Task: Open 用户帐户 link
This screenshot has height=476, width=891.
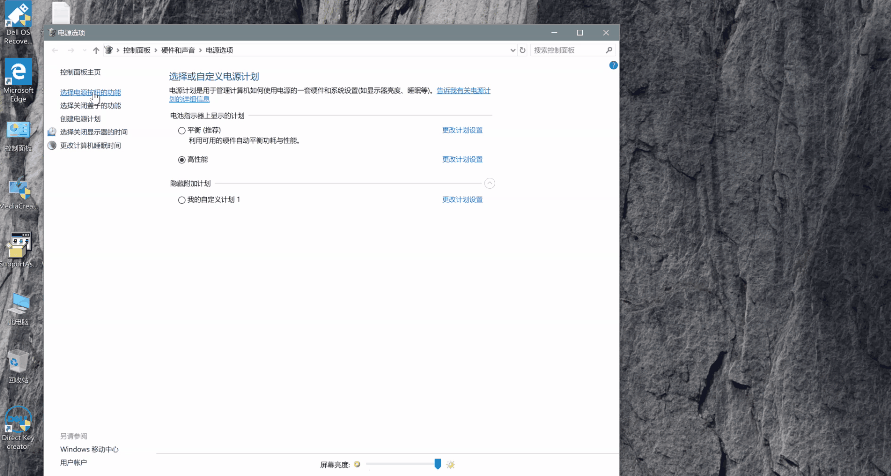Action: point(74,463)
